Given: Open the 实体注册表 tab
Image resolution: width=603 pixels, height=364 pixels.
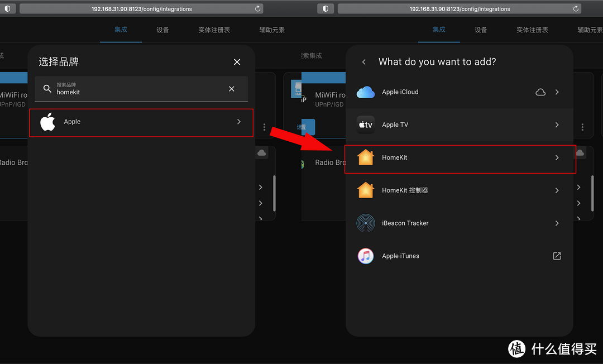Looking at the screenshot, I should [x=214, y=30].
